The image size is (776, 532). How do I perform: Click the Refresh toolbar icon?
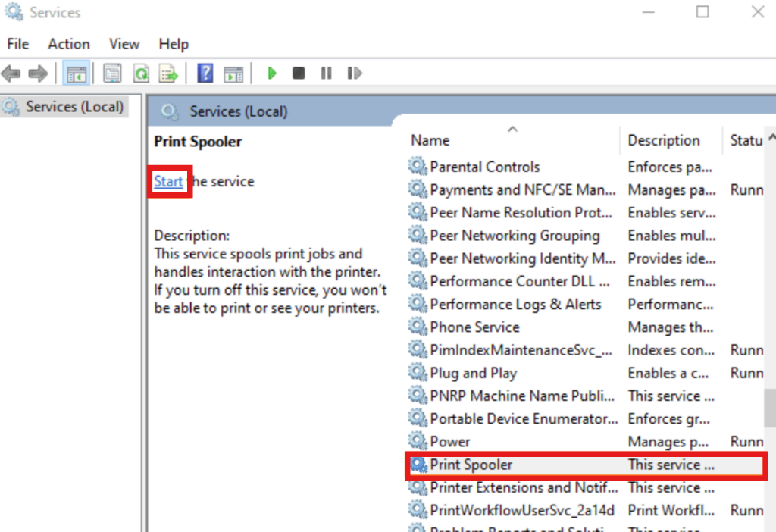[x=141, y=74]
